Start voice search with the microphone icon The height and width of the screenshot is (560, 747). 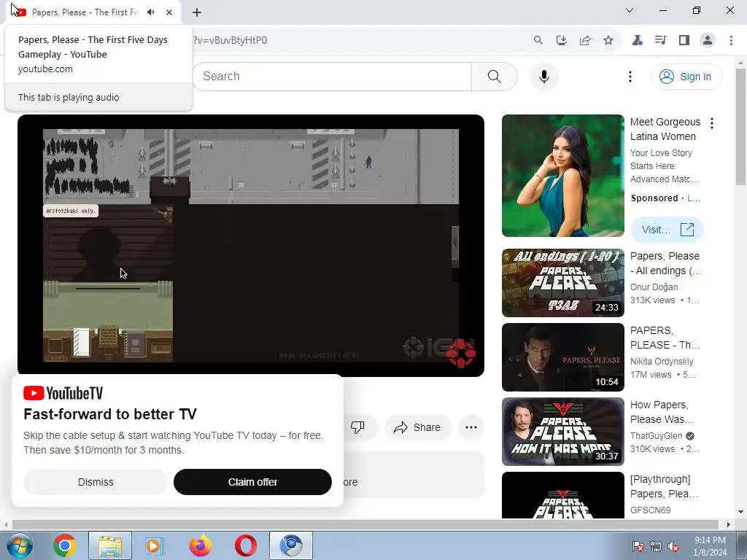pyautogui.click(x=544, y=76)
